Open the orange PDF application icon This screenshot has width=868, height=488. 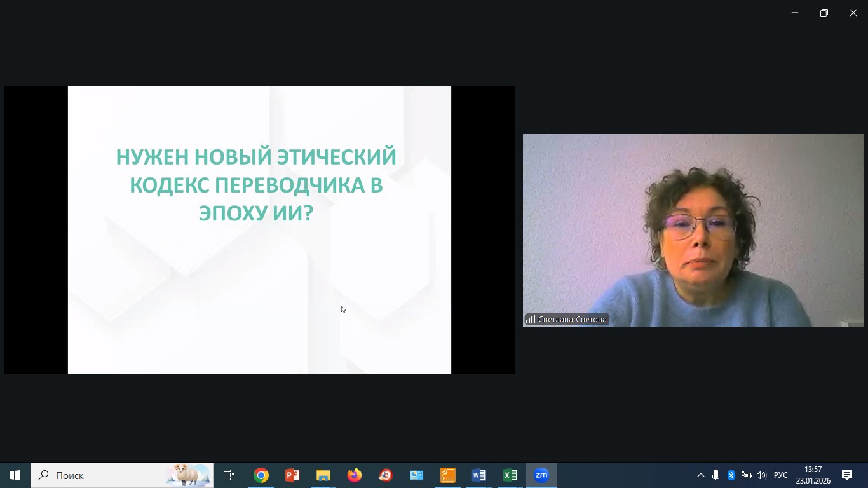tap(448, 475)
